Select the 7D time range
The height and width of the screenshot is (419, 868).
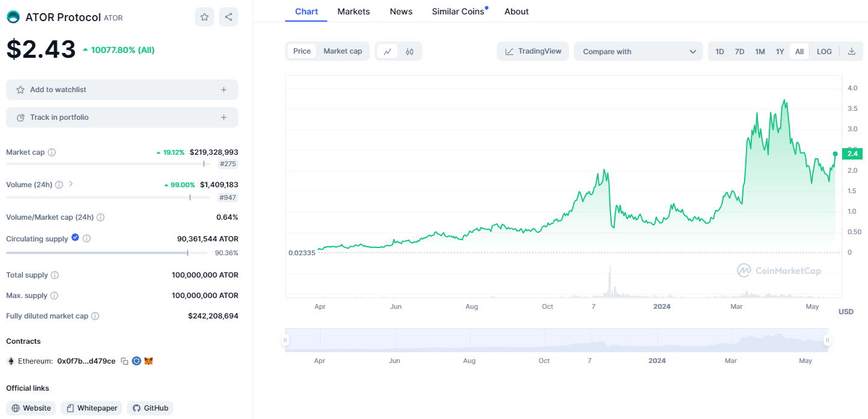[740, 52]
